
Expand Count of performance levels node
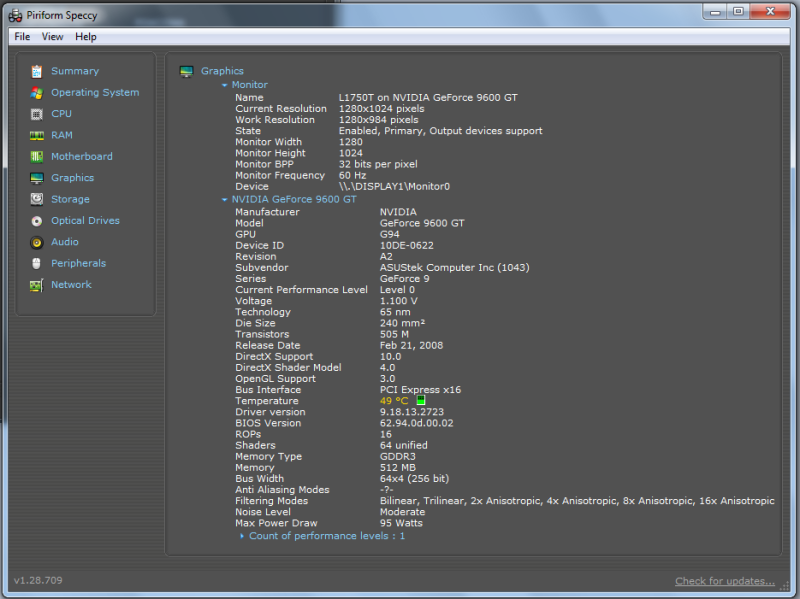(x=242, y=536)
